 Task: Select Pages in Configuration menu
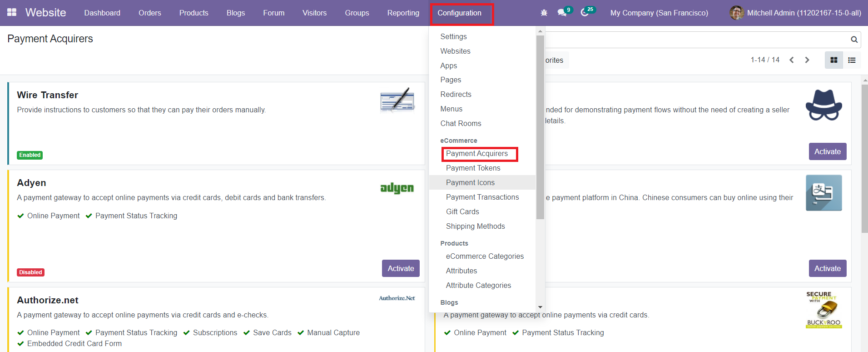[451, 80]
